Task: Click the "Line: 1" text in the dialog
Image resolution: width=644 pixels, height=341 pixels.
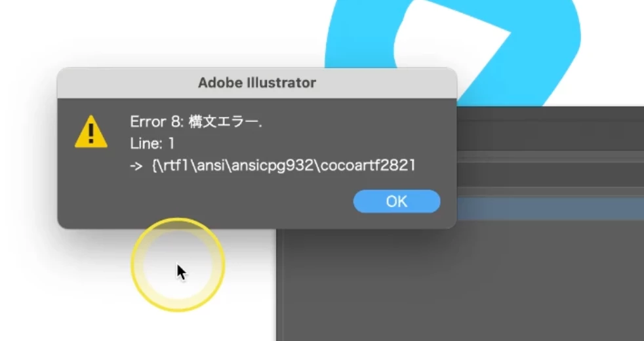Action: point(152,144)
